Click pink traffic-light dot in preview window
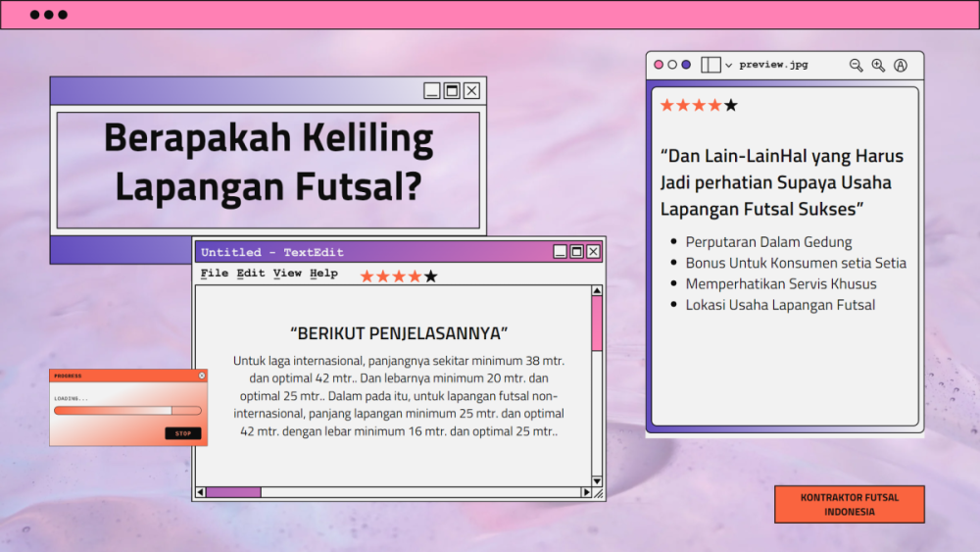 659,65
